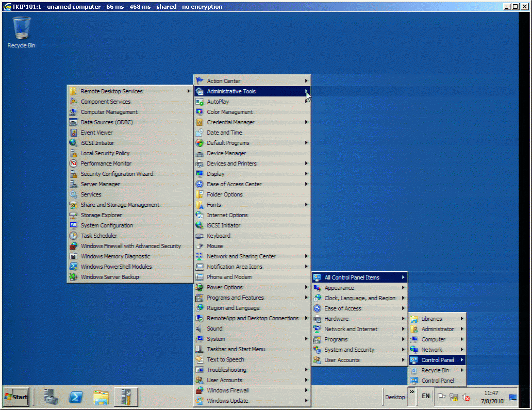Expand the Credential Manager submenu arrow
The width and height of the screenshot is (532, 410).
point(306,122)
